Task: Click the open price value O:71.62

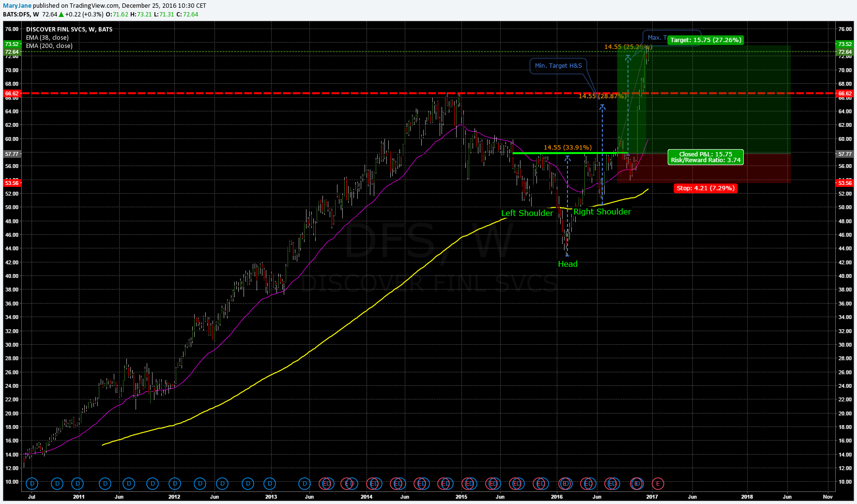Action: (117, 15)
